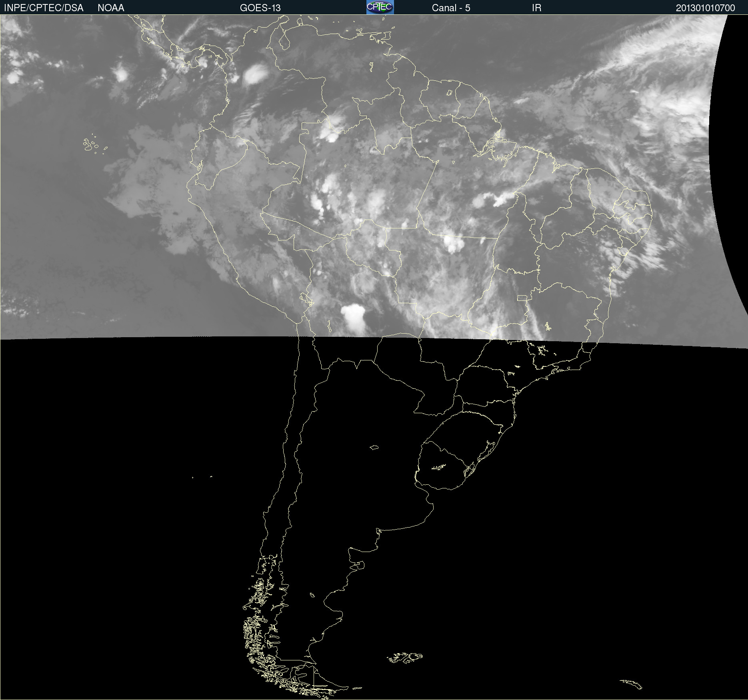Image resolution: width=748 pixels, height=700 pixels.
Task: Click the GOES-13 satellite label
Action: tap(260, 8)
